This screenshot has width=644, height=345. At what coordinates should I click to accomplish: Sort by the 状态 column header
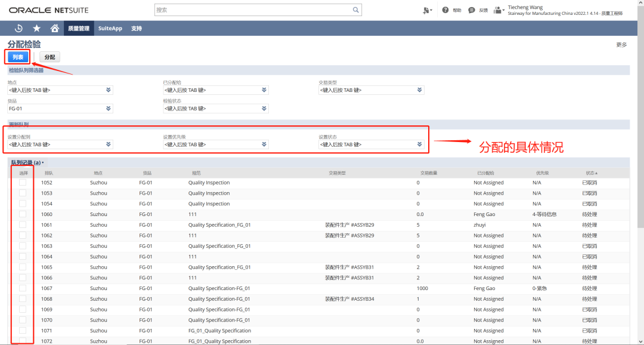591,173
